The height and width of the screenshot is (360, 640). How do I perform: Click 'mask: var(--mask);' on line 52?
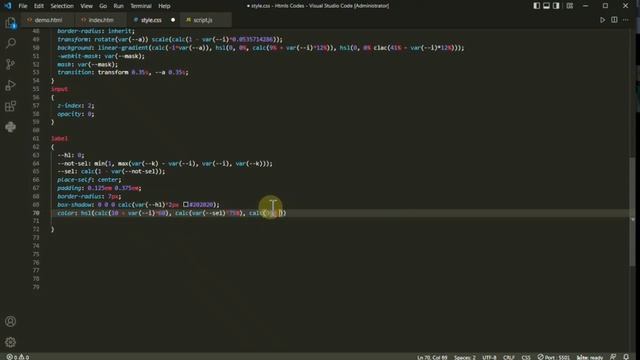pos(87,64)
